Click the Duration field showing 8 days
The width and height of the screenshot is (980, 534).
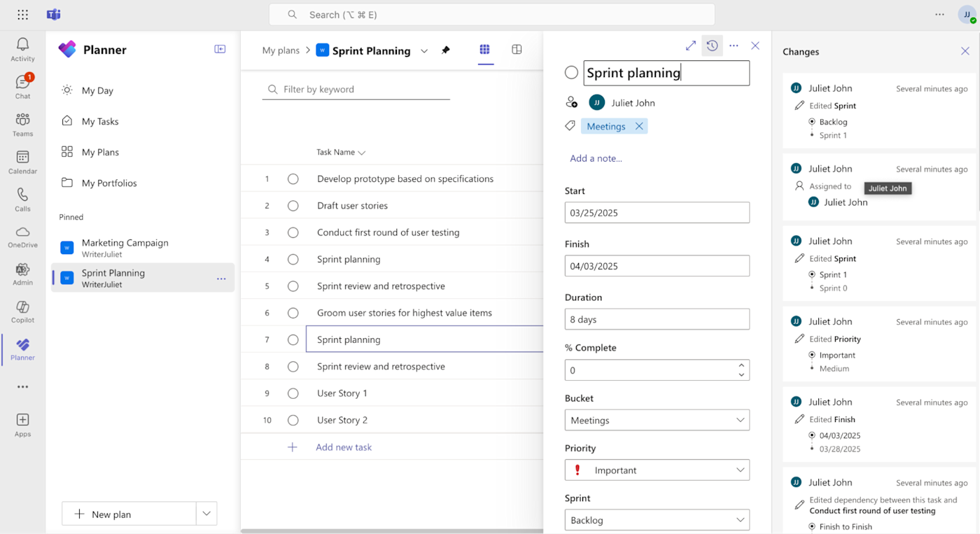coord(657,319)
